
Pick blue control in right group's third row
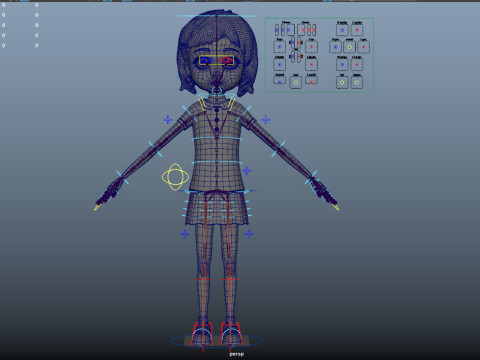(x=342, y=64)
